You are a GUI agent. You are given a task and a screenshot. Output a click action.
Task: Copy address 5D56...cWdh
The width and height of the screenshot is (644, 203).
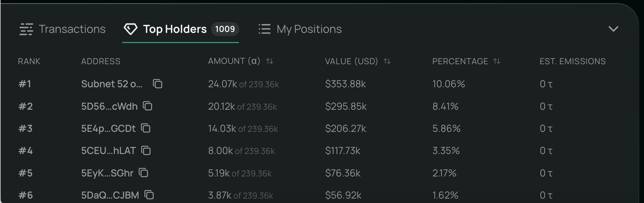[x=148, y=106]
